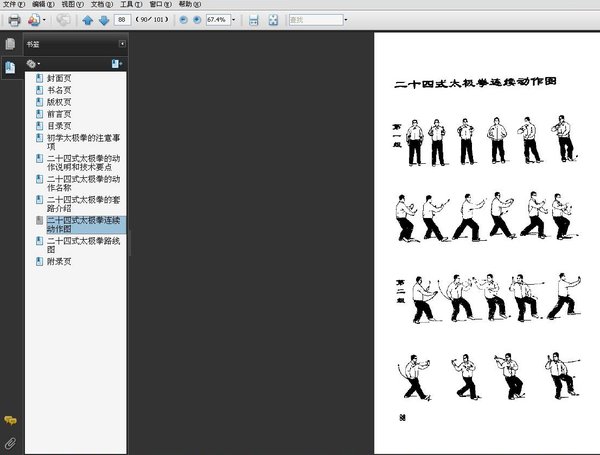Click the zoom out button
The width and height of the screenshot is (600, 455).
pos(182,19)
